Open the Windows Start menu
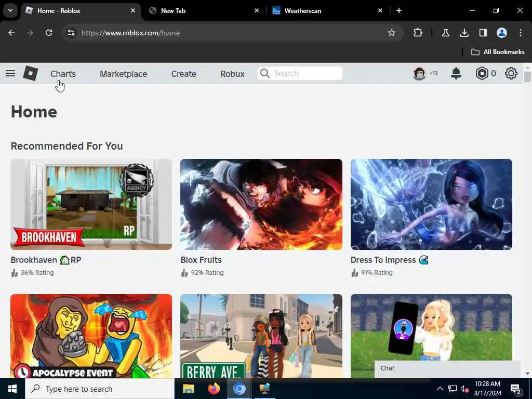The height and width of the screenshot is (399, 532). [12, 389]
